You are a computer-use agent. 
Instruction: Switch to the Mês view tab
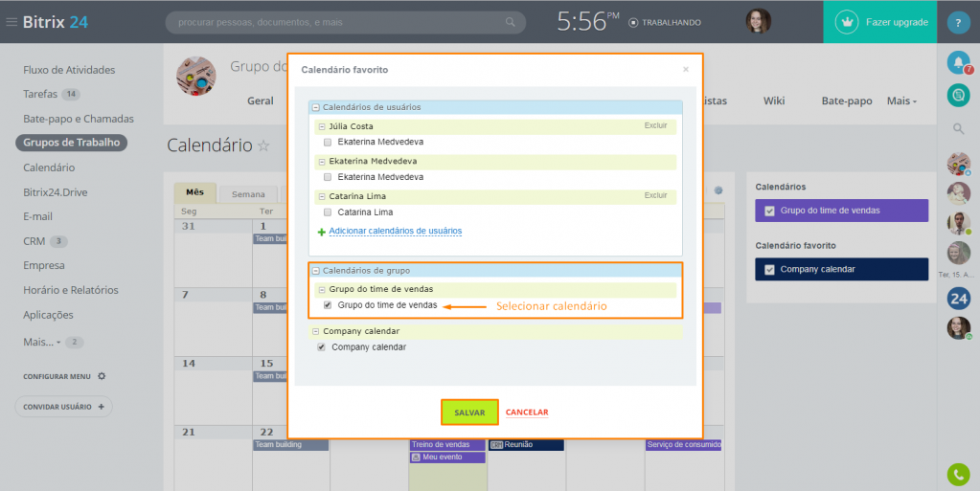(x=195, y=192)
